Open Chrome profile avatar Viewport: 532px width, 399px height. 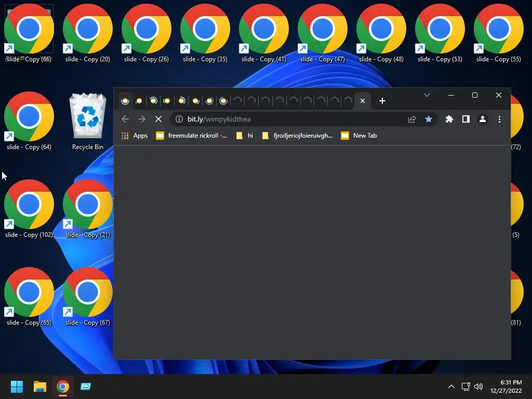point(483,119)
